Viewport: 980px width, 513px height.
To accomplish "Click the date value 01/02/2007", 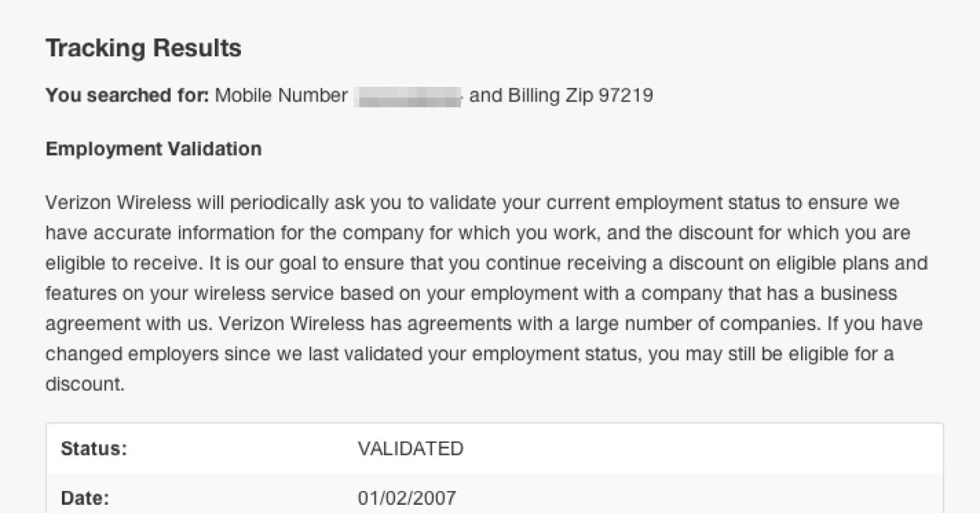I will coord(407,497).
